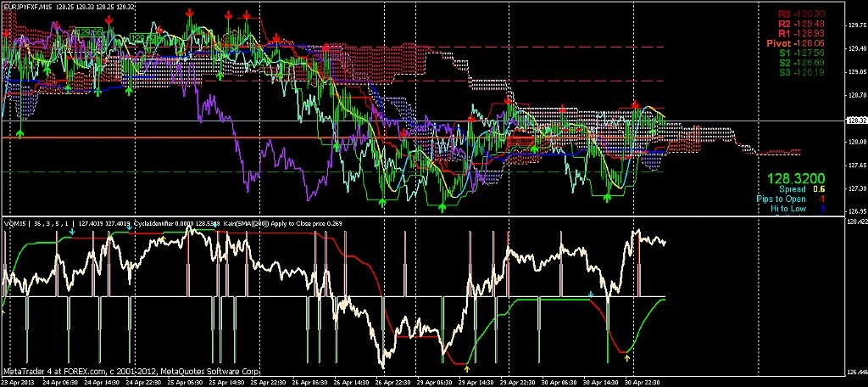This screenshot has height=387, width=868.
Task: Click the 29 Apr 14:30 time label
Action: pyautogui.click(x=476, y=383)
